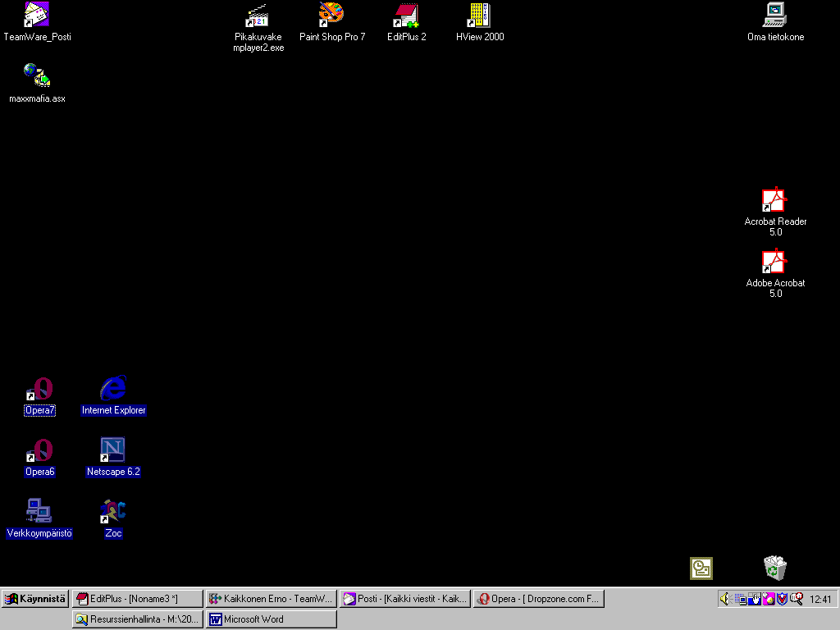
Task: Click the red-white V shield tray icon
Action: coord(782,599)
